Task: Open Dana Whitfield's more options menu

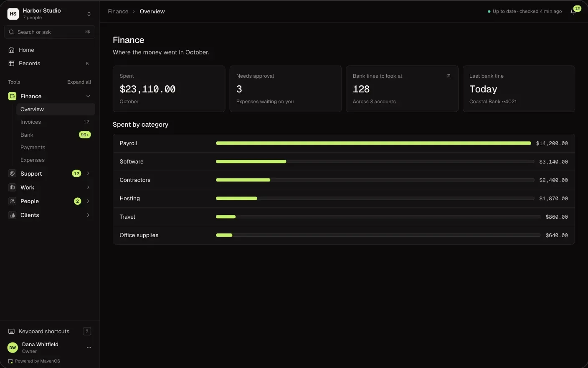Action: pyautogui.click(x=89, y=348)
